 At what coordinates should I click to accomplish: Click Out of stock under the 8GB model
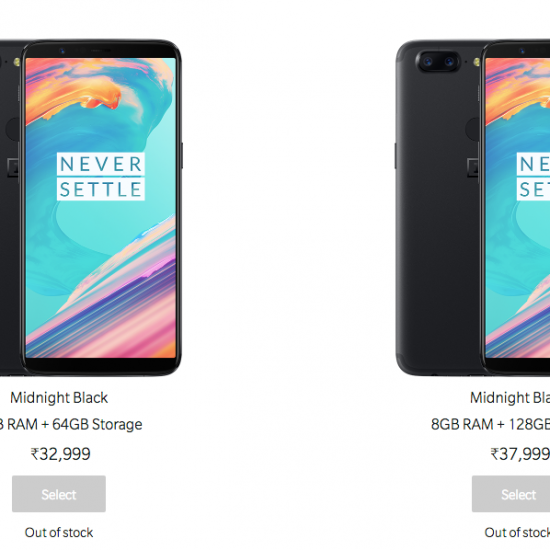coord(517,532)
